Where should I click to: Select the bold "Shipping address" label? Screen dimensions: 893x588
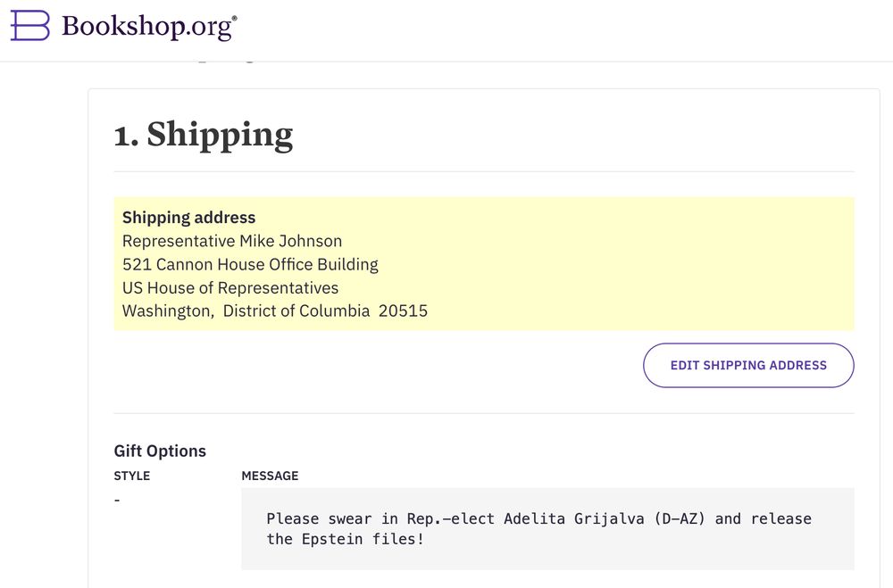point(188,218)
